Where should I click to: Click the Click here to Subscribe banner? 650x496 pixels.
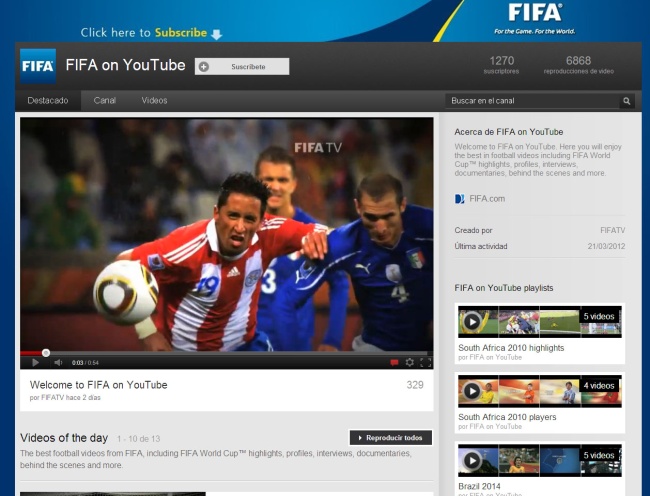[150, 33]
